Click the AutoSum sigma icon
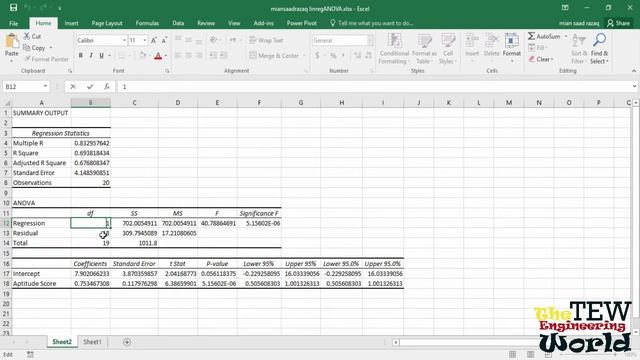 click(531, 36)
